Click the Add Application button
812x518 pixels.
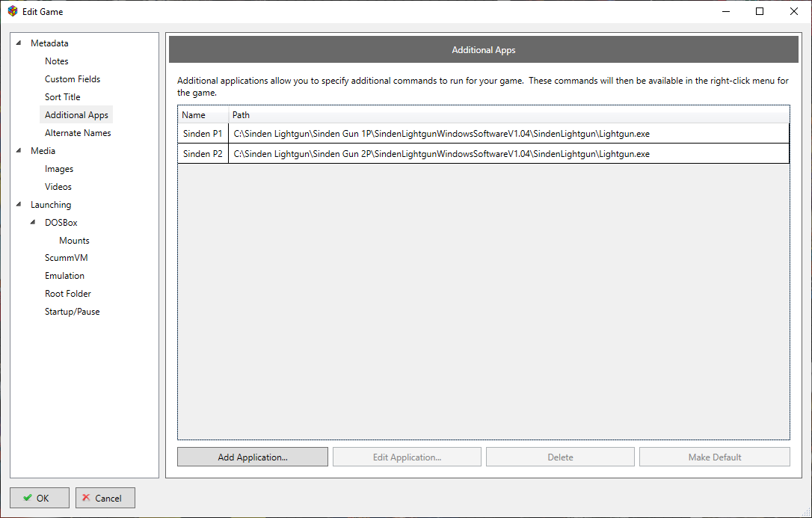253,457
